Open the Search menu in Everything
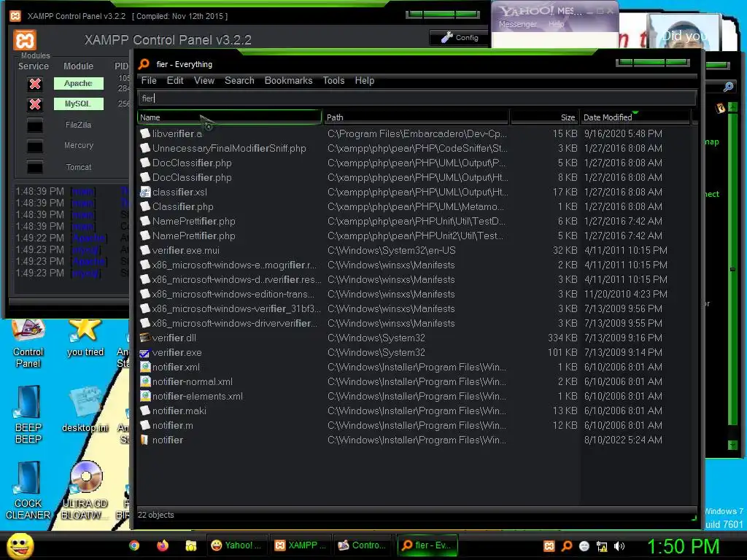The image size is (747, 560). point(239,80)
